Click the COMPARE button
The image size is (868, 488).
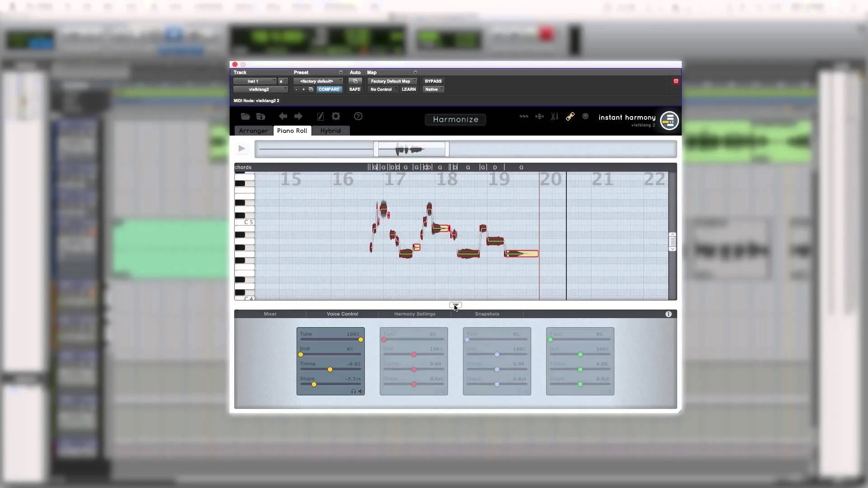point(329,89)
